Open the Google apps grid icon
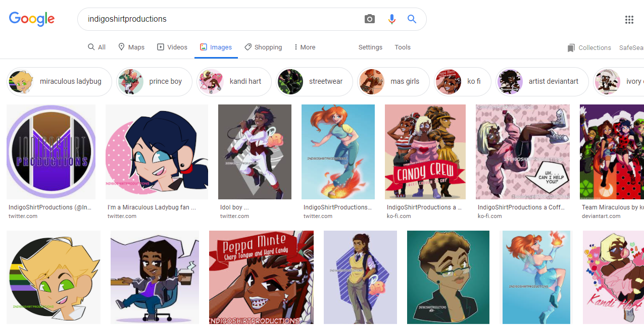This screenshot has width=644, height=325. [x=629, y=20]
